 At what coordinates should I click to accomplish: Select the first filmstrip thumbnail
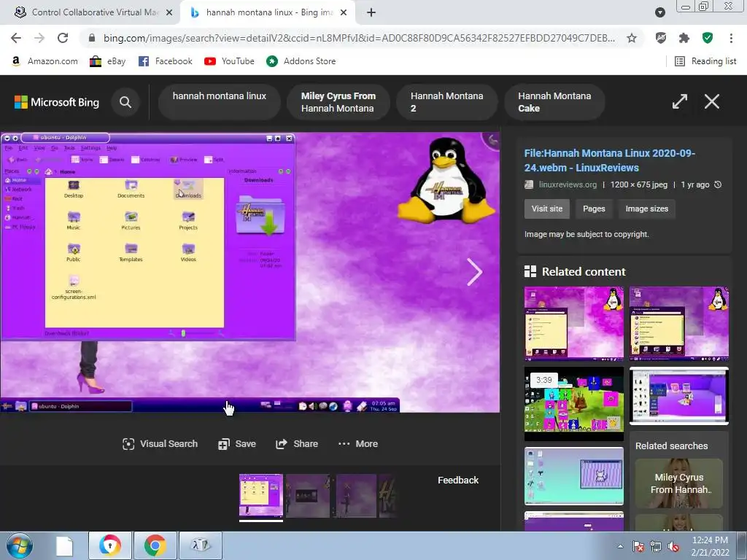point(261,496)
